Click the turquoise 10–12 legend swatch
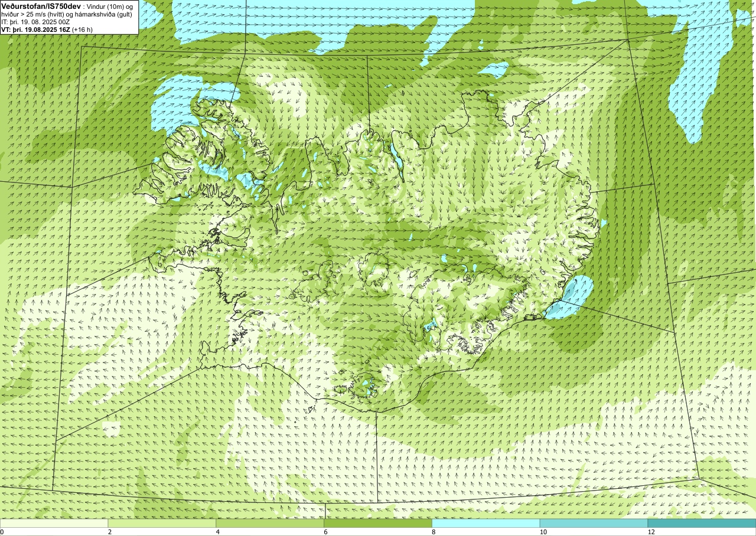Screen dimensions: 756x536 coord(594,523)
